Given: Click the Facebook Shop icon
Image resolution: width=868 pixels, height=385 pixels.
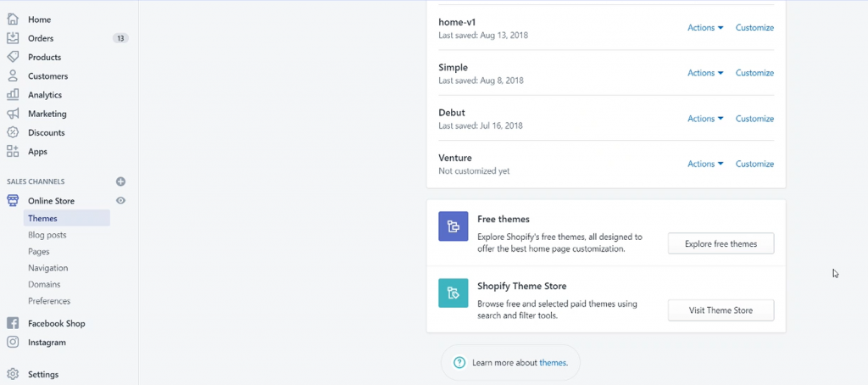Looking at the screenshot, I should (x=13, y=323).
